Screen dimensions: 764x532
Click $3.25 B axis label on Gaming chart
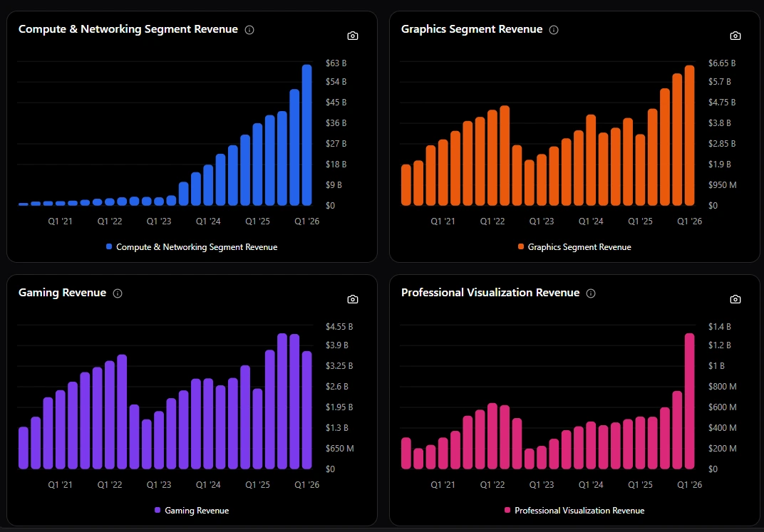[x=339, y=365]
